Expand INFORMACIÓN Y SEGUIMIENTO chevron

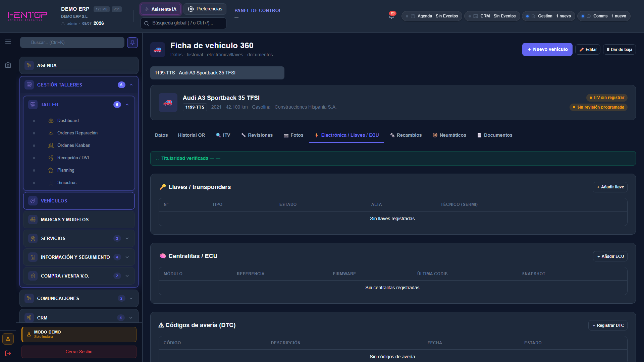coord(127,257)
